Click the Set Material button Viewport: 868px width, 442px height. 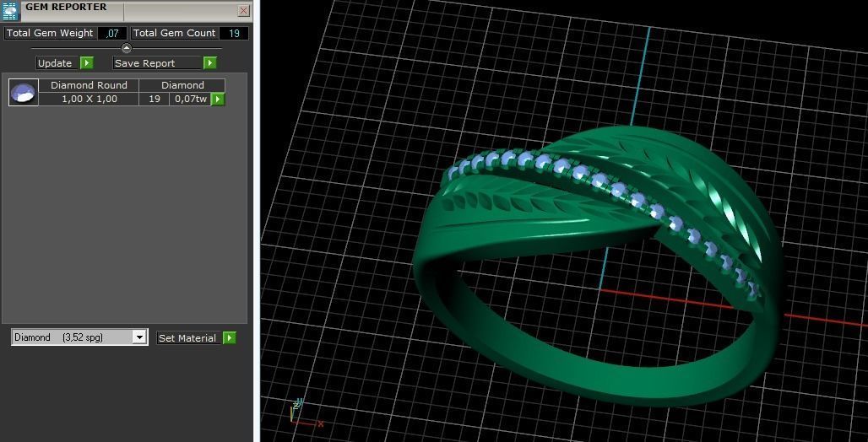[x=190, y=338]
